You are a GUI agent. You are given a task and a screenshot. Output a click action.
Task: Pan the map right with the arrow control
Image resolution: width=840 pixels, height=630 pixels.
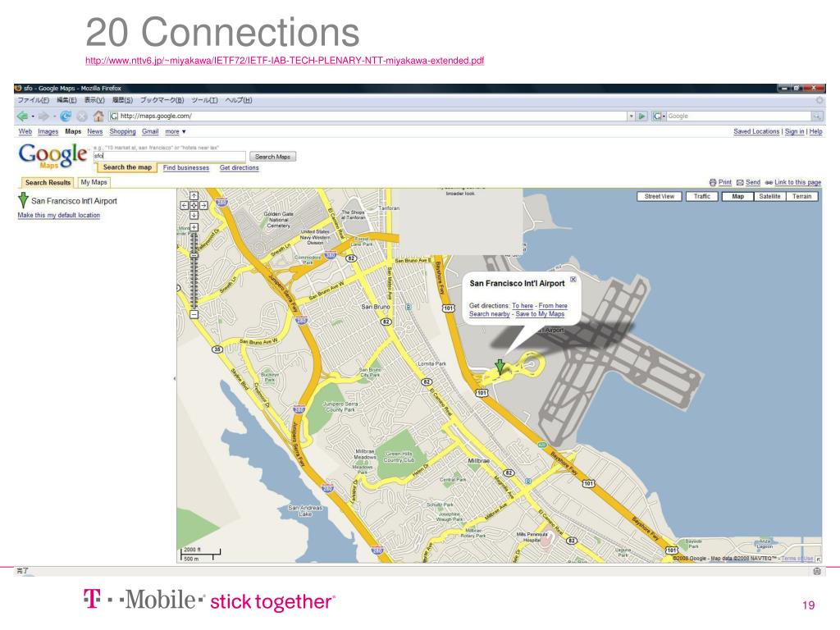204,205
